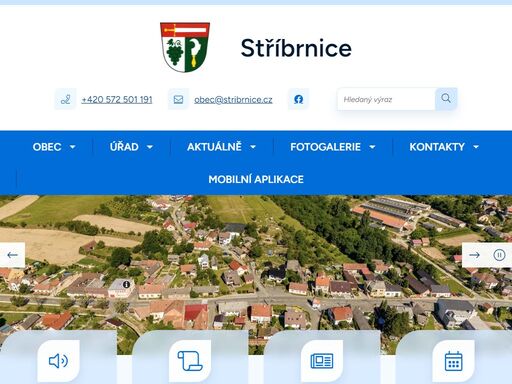Image resolution: width=512 pixels, height=384 pixels.
Task: Expand the KONTAKTY dropdown arrow
Action: coord(476,147)
